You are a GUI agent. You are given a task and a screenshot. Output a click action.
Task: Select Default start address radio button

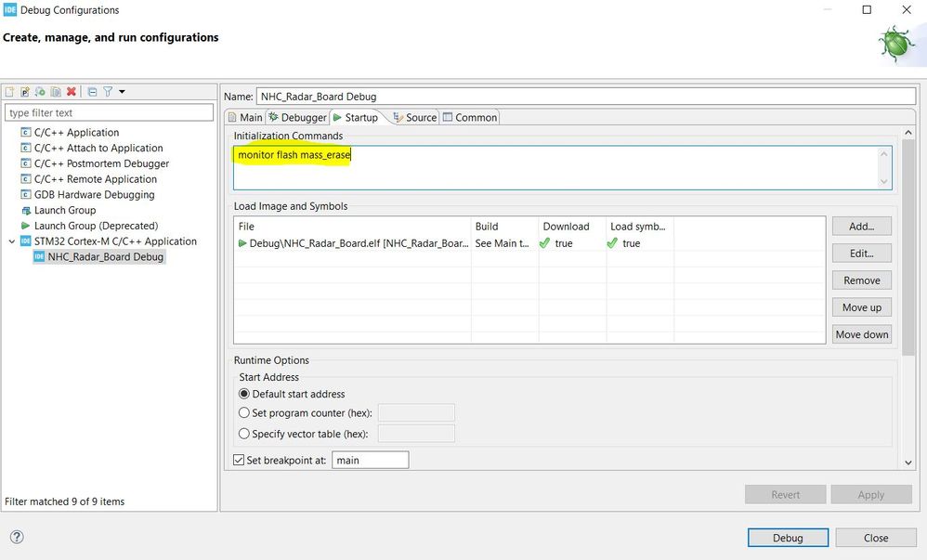(243, 394)
